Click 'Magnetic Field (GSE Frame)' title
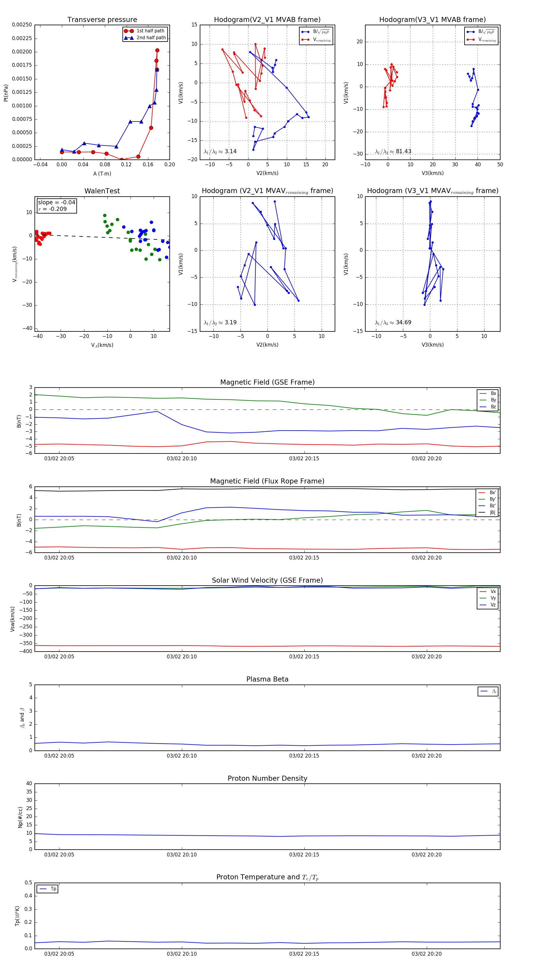The width and height of the screenshot is (535, 980). coord(267,382)
